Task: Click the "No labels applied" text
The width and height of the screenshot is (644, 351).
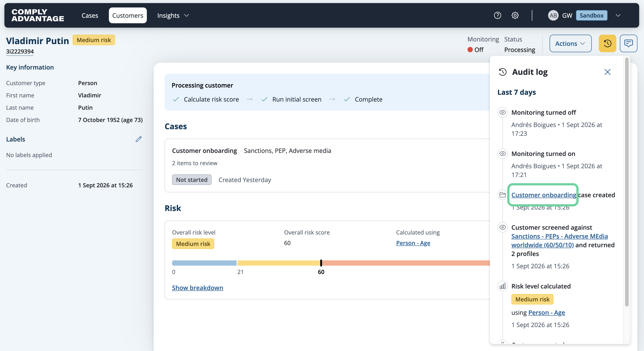Action: (29, 155)
